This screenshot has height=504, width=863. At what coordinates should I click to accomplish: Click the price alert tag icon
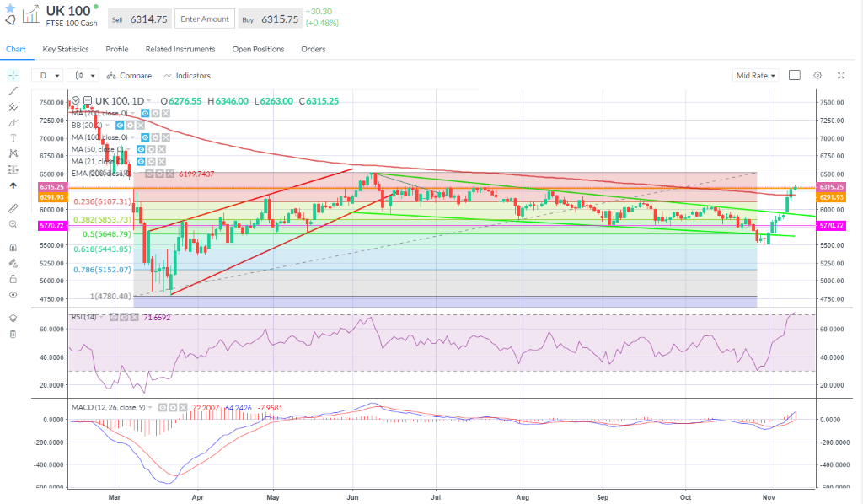[x=10, y=21]
